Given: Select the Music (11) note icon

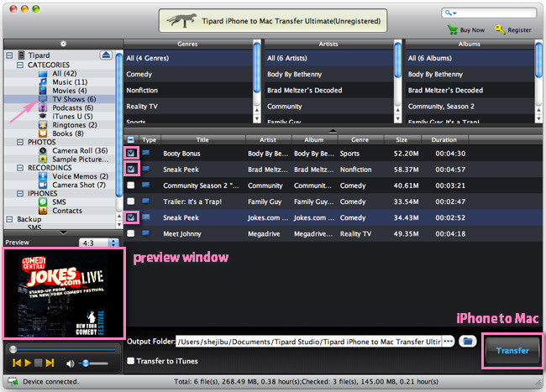Looking at the screenshot, I should 43,82.
